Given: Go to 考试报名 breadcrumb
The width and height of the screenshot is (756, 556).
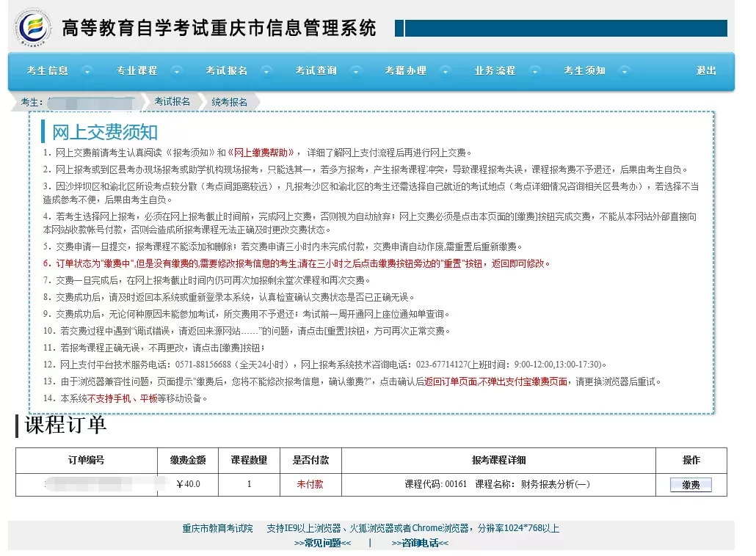Looking at the screenshot, I should click(x=172, y=102).
